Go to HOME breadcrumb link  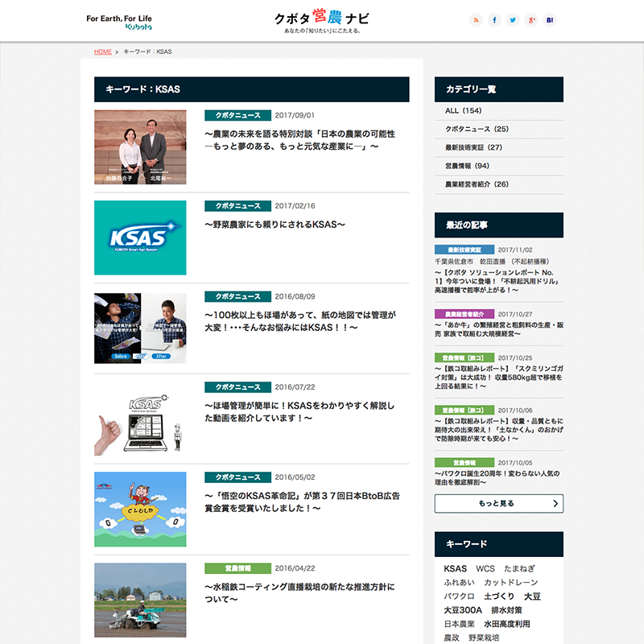(x=103, y=52)
